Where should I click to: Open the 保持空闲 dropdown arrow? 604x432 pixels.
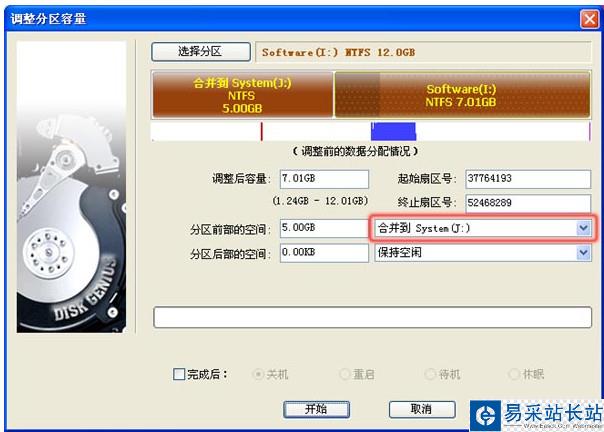coord(584,253)
